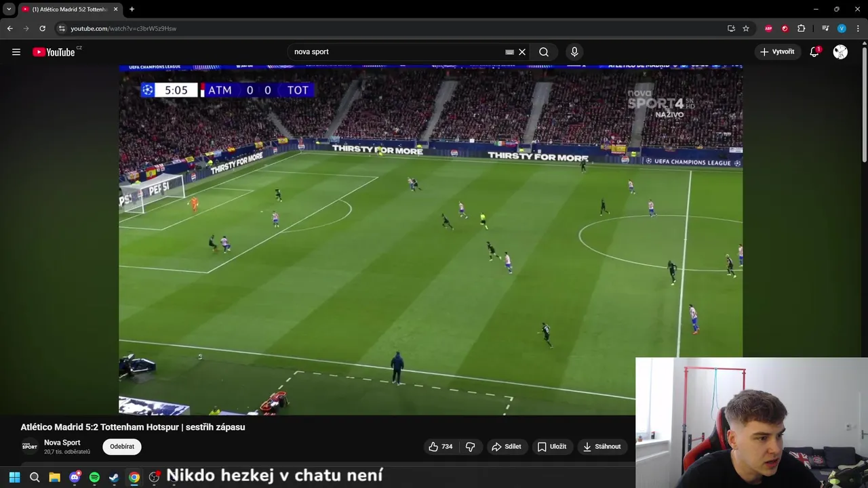Open Nova Sport channel avatar
The height and width of the screenshot is (488, 868).
tap(29, 447)
